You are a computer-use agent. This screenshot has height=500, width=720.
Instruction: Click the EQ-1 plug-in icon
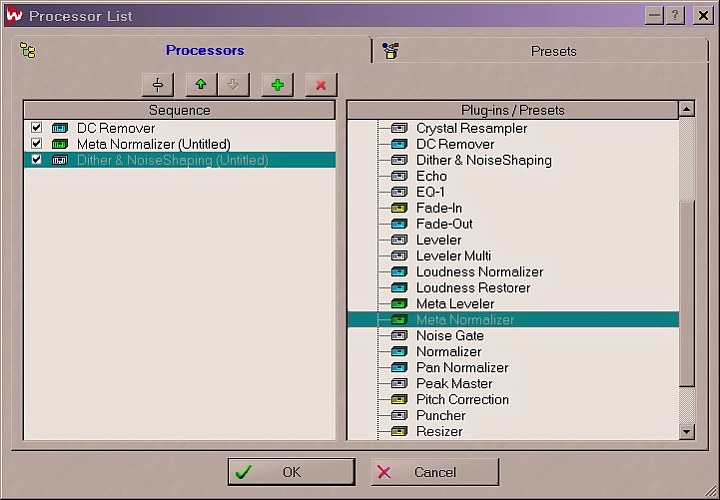(399, 192)
